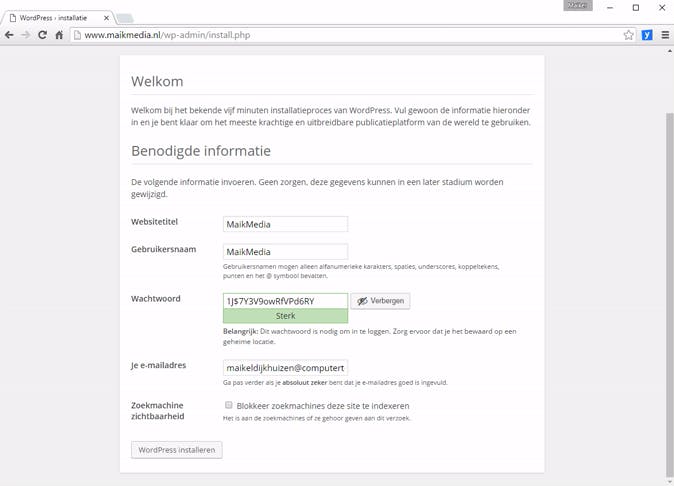Screen dimensions: 674x486
Task: Hide password with the Verbergen button
Action: pos(380,301)
